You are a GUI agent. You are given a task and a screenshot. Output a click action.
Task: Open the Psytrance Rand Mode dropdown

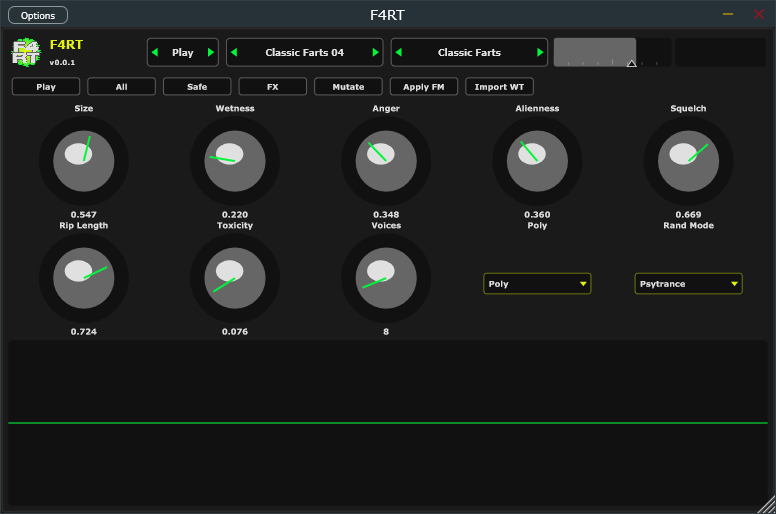click(x=688, y=284)
